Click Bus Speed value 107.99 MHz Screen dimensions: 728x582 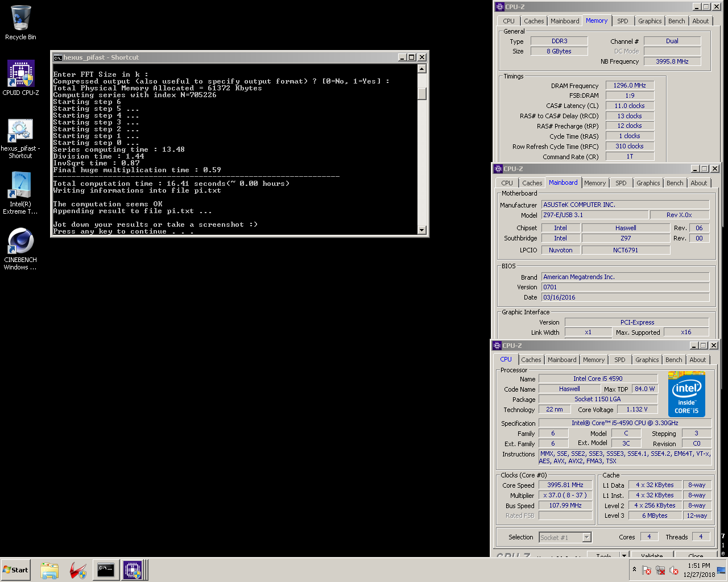(x=565, y=505)
